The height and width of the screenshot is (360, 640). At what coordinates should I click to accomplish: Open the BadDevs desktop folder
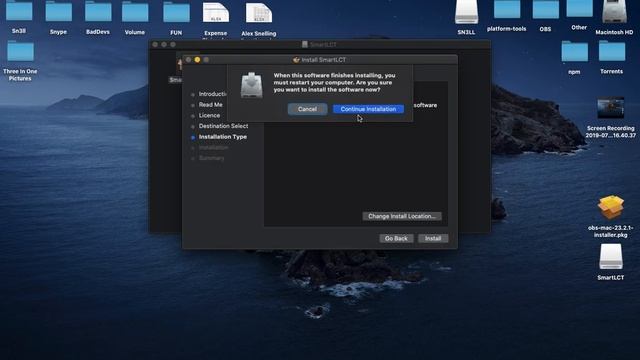(98, 11)
